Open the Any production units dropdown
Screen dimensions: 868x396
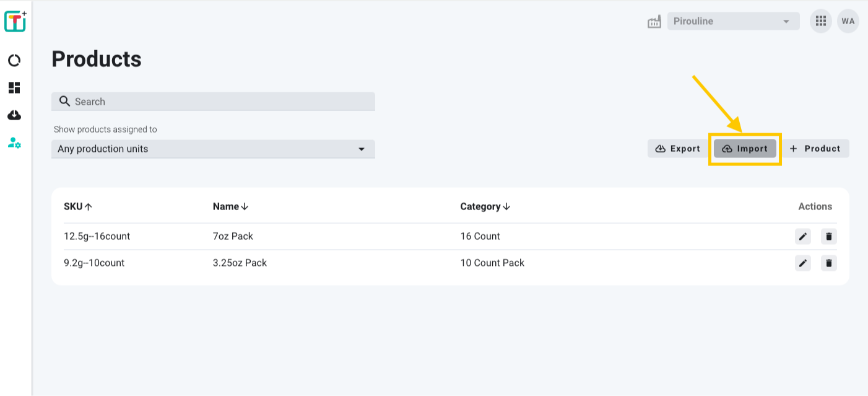[x=213, y=149]
